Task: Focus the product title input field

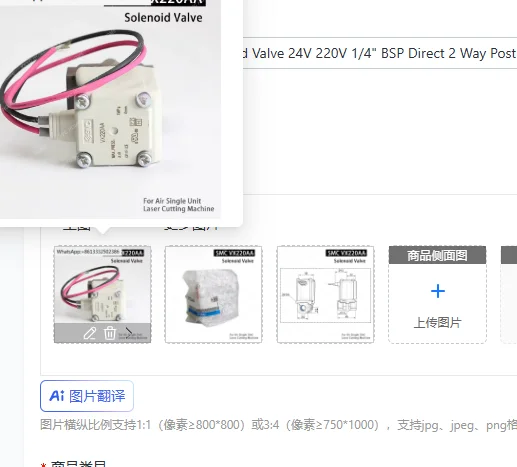Action: pyautogui.click(x=380, y=53)
